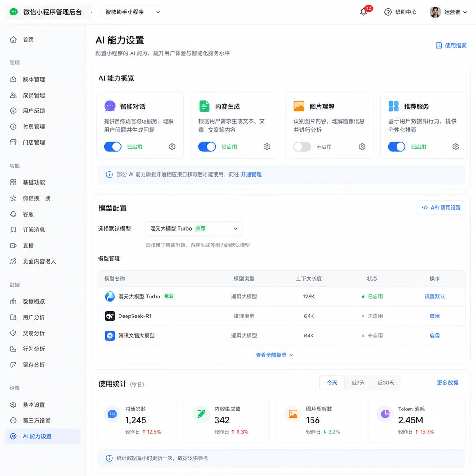This screenshot has width=476, height=476.
Task: Toggle the 智能对话 switch
Action: coord(112,146)
